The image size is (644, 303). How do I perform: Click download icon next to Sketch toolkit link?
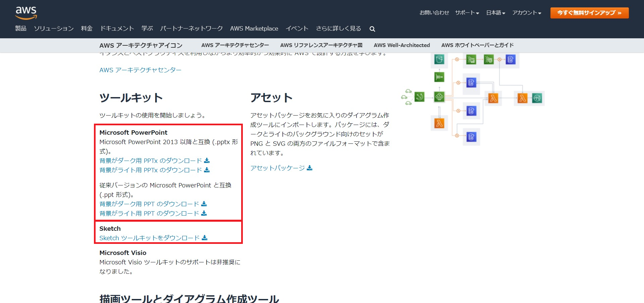(205, 238)
